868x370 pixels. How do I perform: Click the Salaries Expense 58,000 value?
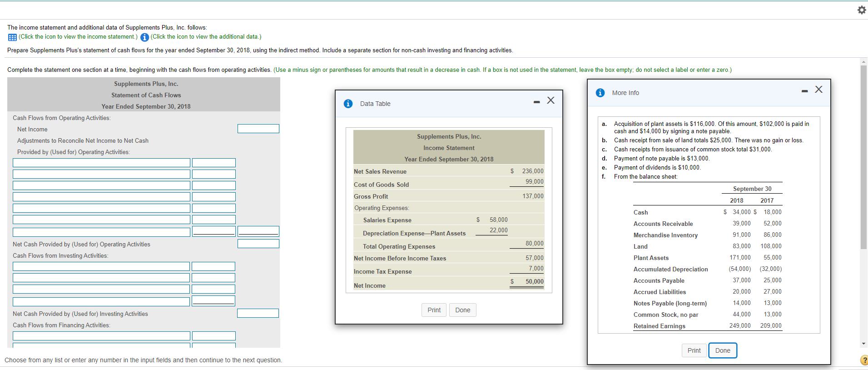pos(498,220)
